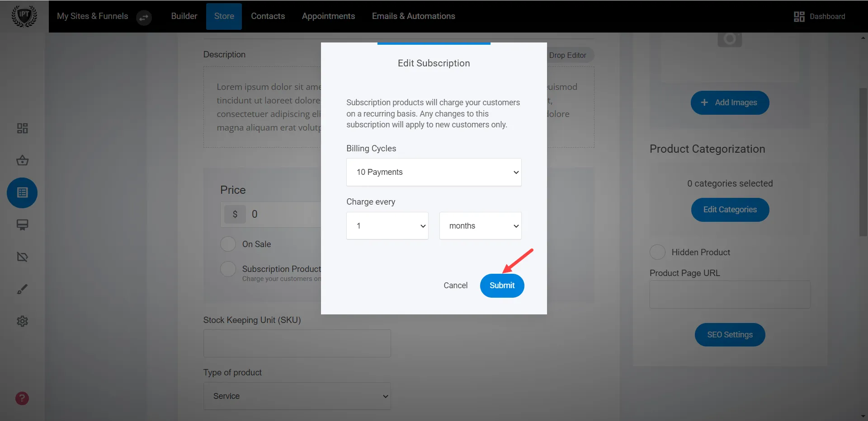This screenshot has height=421, width=868.
Task: Open the design paintbrush icon in sidebar
Action: point(22,289)
